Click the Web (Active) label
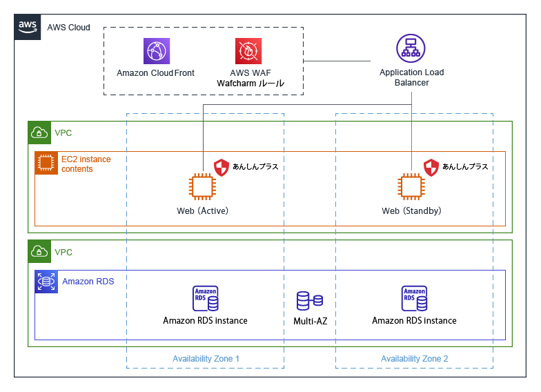 203,211
